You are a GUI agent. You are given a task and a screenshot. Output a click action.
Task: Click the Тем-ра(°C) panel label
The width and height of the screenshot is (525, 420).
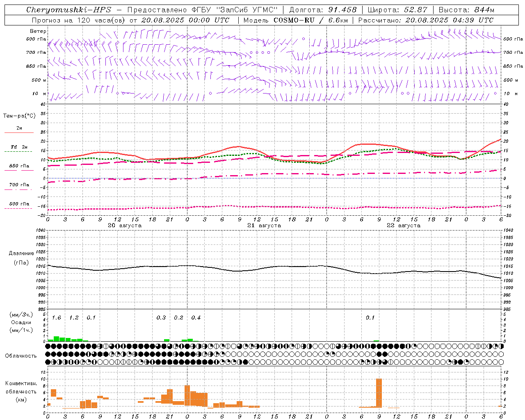(x=19, y=116)
